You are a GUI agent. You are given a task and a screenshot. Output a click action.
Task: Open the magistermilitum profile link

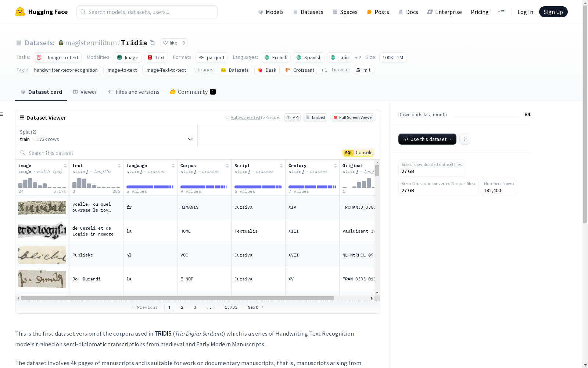tap(91, 43)
